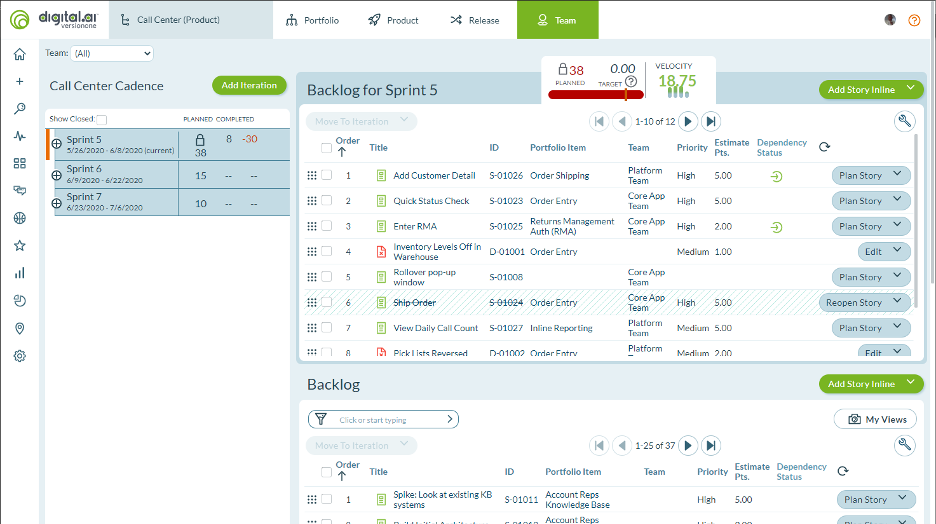
Task: Click the Sprint 5 backlog vertical scrollbar
Action: click(x=916, y=222)
